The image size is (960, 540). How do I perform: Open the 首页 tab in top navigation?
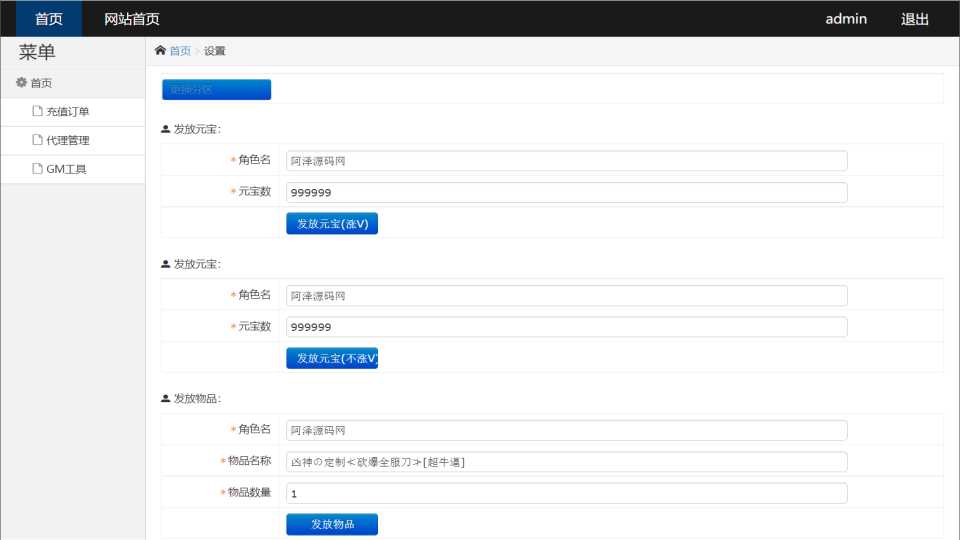coord(49,19)
